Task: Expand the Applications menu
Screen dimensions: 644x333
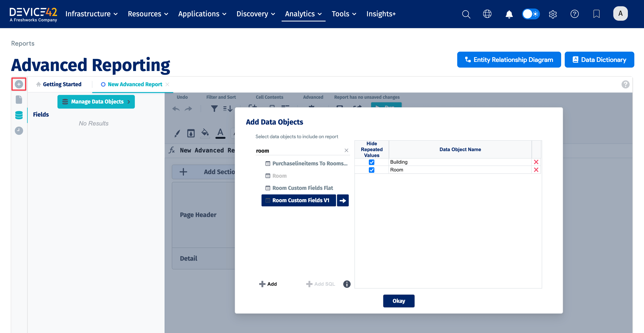Action: [x=202, y=14]
